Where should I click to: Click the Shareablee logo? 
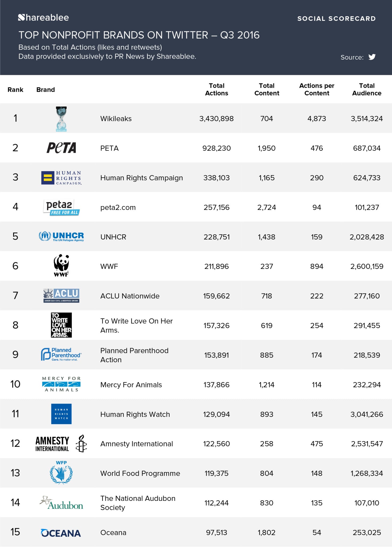[43, 18]
